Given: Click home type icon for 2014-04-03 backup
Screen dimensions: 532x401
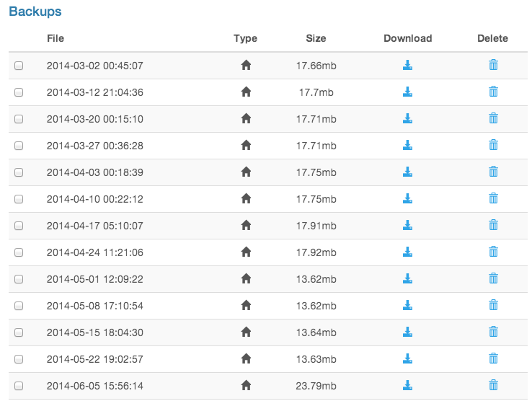Looking at the screenshot, I should 246,172.
